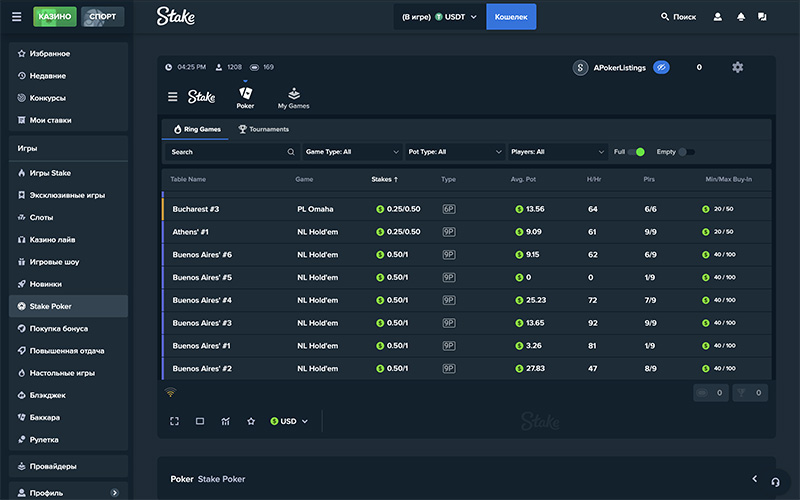The image size is (800, 500).
Task: Select Bucharest #3 table row
Action: [x=467, y=209]
